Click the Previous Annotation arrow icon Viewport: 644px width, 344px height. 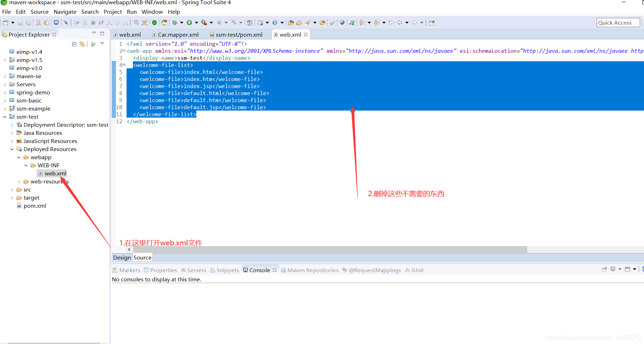point(376,23)
